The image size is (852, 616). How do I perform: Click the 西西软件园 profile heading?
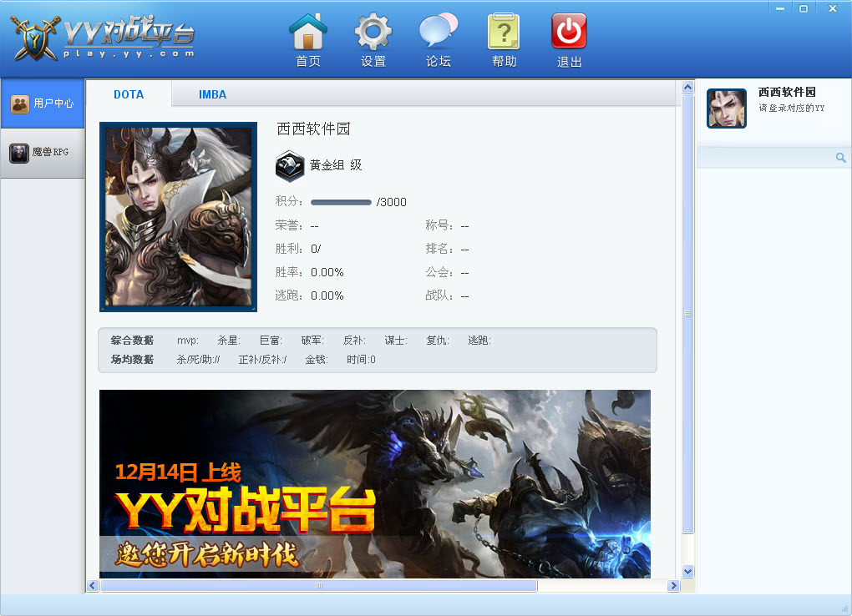click(313, 129)
